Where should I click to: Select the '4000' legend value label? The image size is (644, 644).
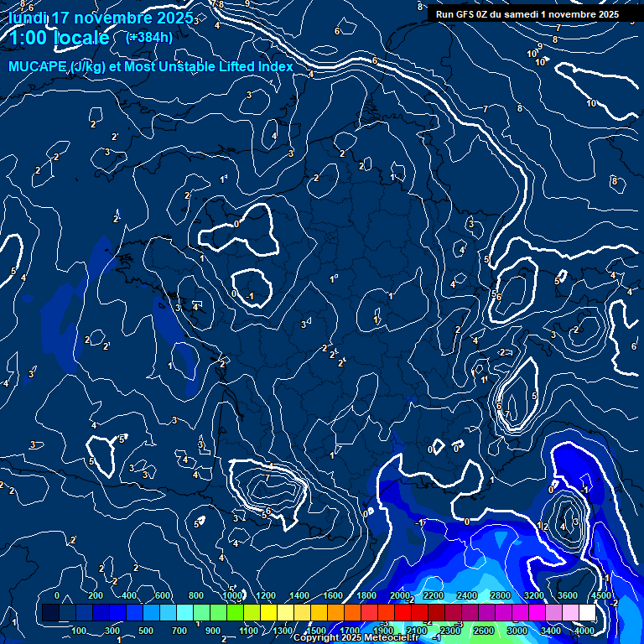pos(584,631)
